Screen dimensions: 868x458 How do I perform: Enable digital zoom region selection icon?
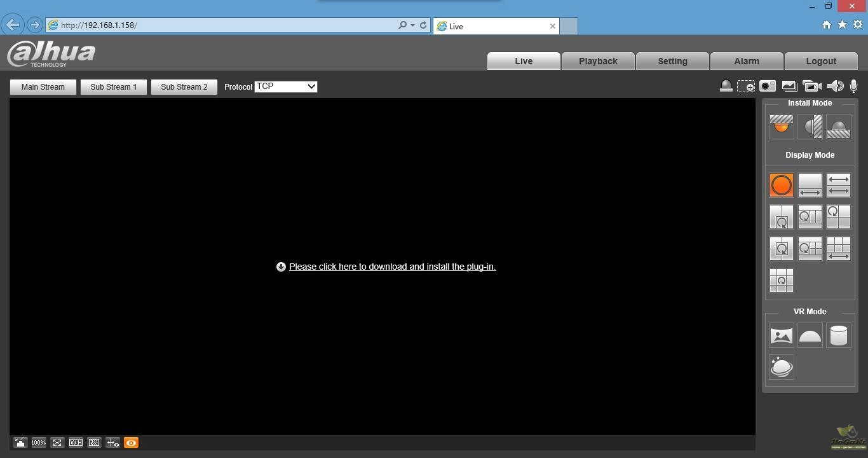pos(746,87)
